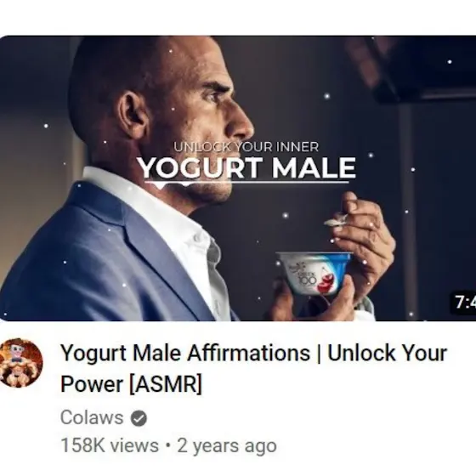Click the 158K views metadata text

pos(110,445)
